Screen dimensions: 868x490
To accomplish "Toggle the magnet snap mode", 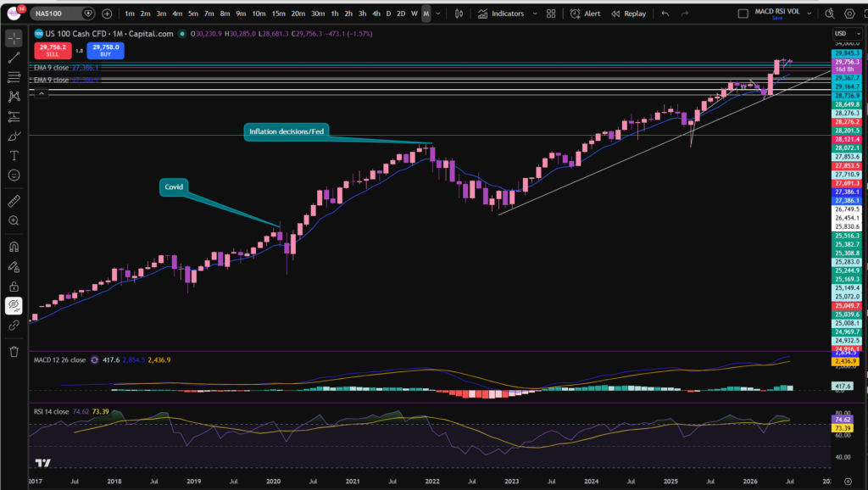I will point(14,247).
